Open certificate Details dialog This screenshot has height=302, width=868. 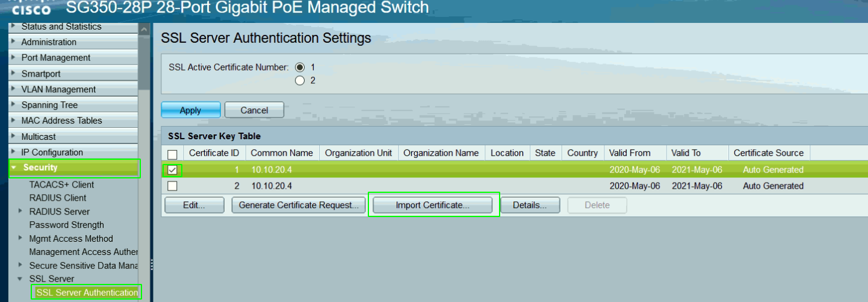[x=530, y=205]
